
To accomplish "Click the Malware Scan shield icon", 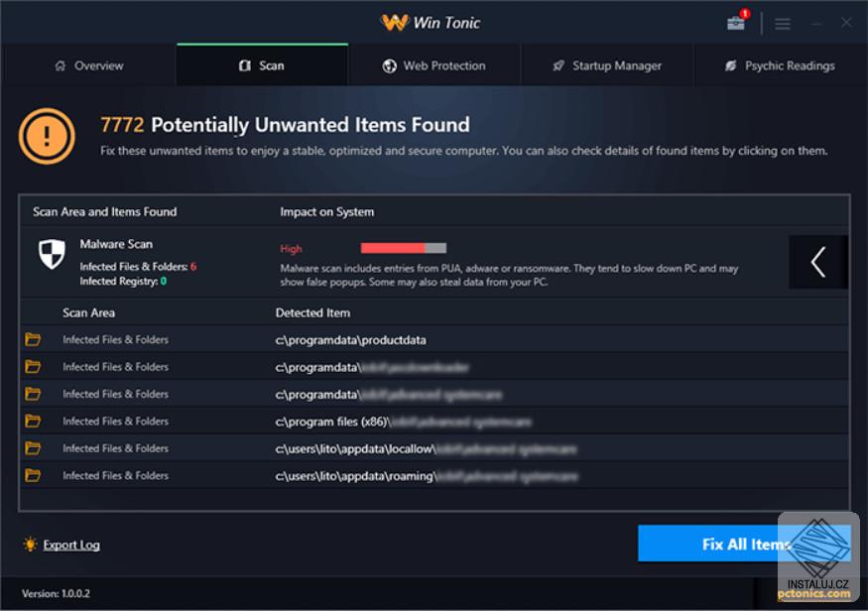I will [52, 255].
